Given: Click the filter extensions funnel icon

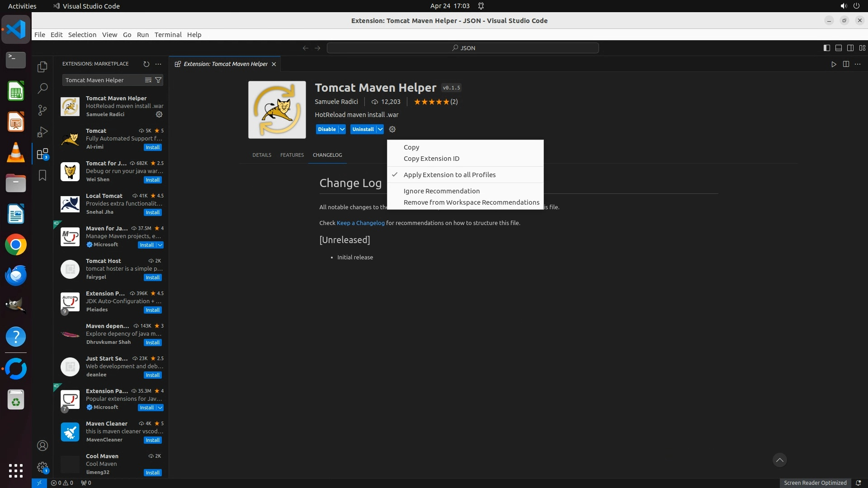Looking at the screenshot, I should click(x=158, y=80).
